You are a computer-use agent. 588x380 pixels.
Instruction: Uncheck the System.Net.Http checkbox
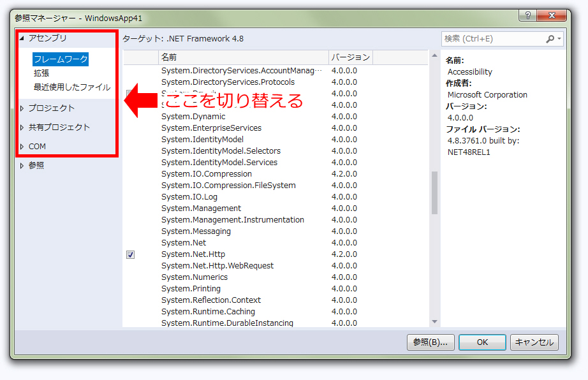[x=130, y=255]
